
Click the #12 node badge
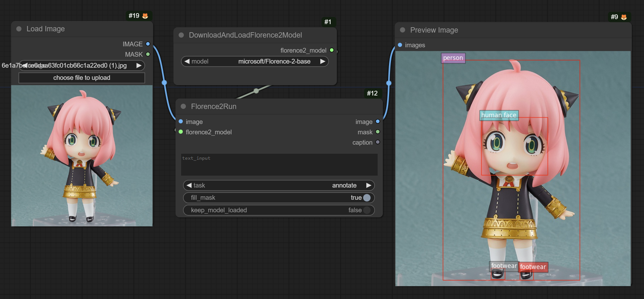[372, 93]
